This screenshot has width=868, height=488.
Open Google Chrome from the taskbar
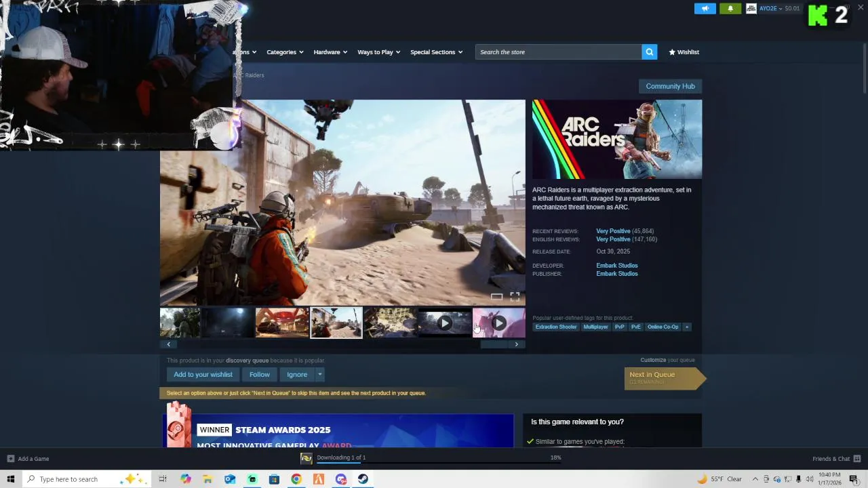point(296,479)
